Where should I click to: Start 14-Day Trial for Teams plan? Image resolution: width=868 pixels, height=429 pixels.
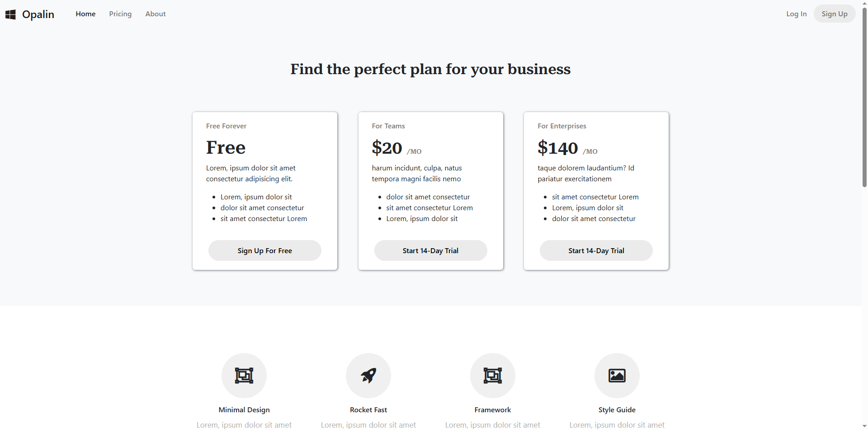(430, 250)
